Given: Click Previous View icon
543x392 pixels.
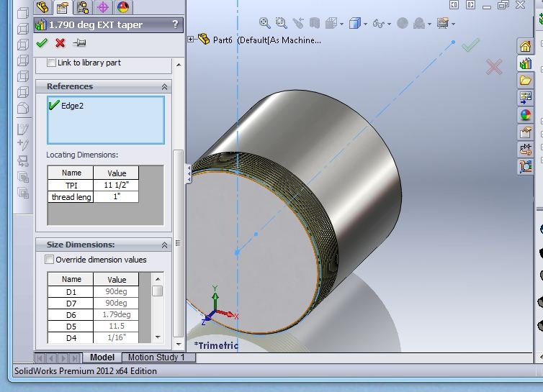Looking at the screenshot, I should coord(298,23).
